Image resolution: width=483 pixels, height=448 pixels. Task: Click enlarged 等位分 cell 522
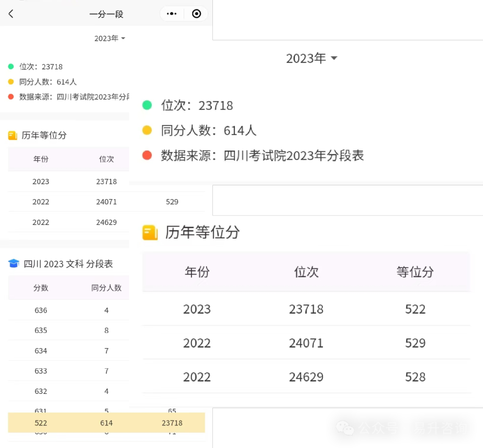pyautogui.click(x=415, y=309)
